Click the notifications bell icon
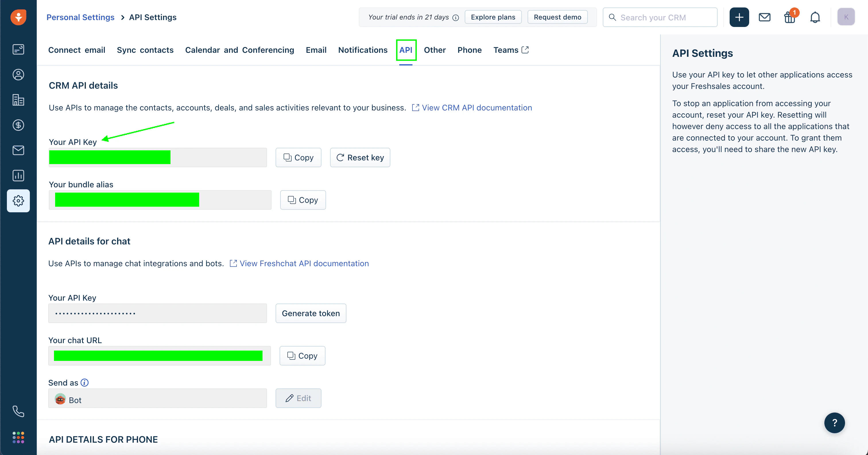868x455 pixels. (x=815, y=17)
